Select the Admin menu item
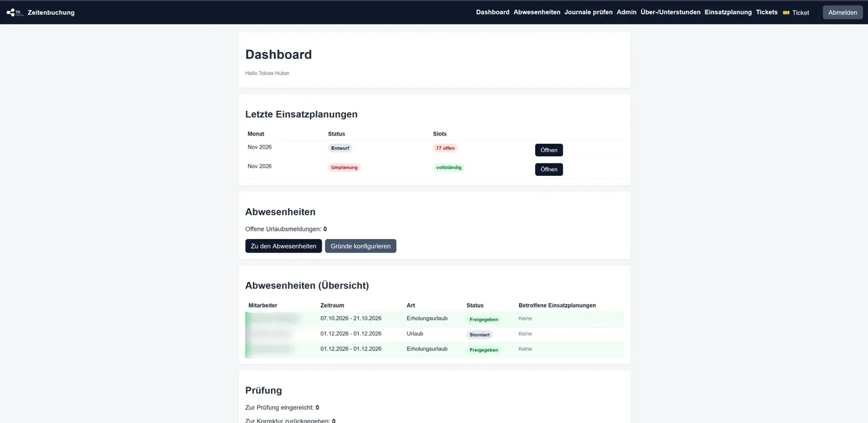 626,12
